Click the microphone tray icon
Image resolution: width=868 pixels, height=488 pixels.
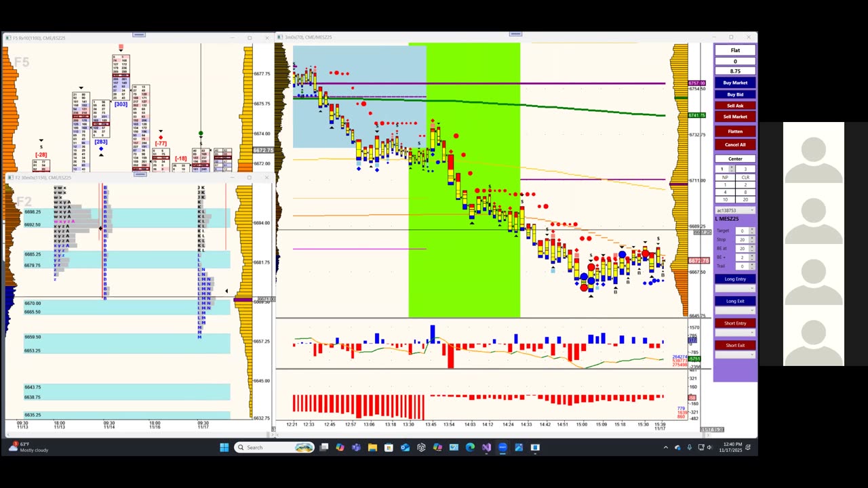[x=690, y=447]
